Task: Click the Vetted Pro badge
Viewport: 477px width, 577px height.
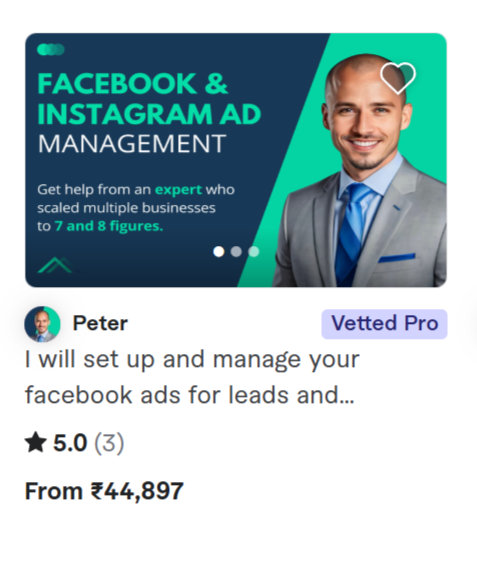Action: click(384, 324)
